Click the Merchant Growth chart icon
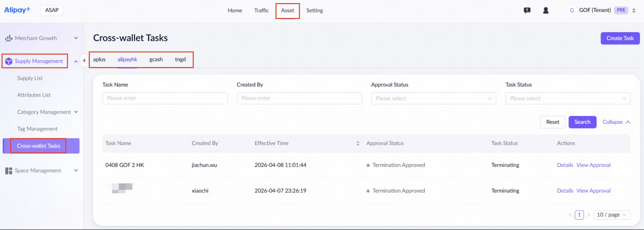Screen dimensions: 644x230 pos(9,38)
